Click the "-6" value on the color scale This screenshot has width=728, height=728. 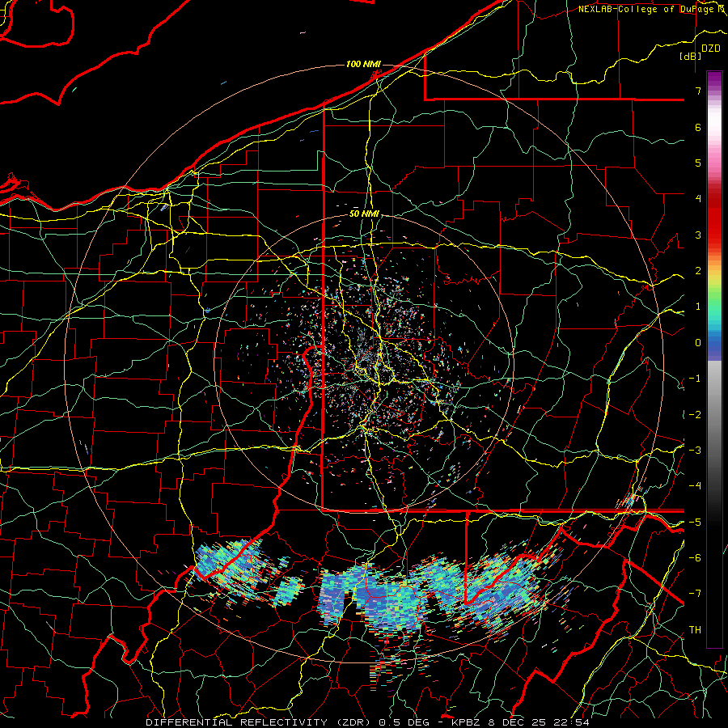tap(695, 558)
